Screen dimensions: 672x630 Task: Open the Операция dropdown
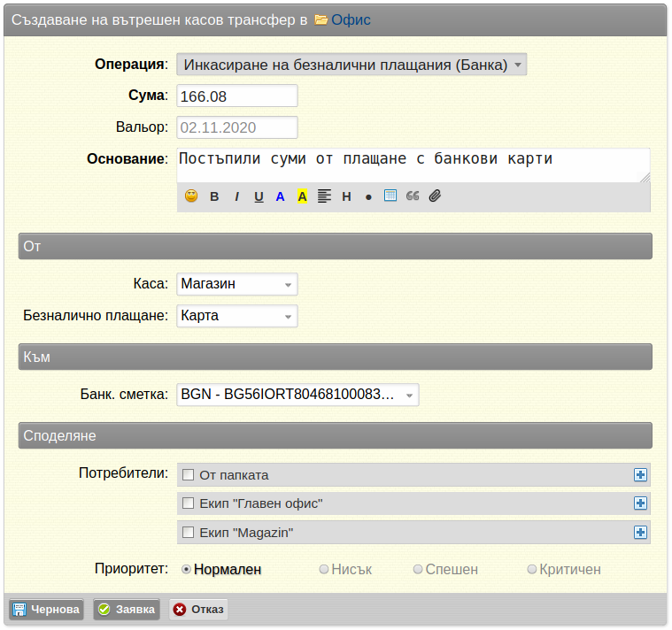[351, 65]
